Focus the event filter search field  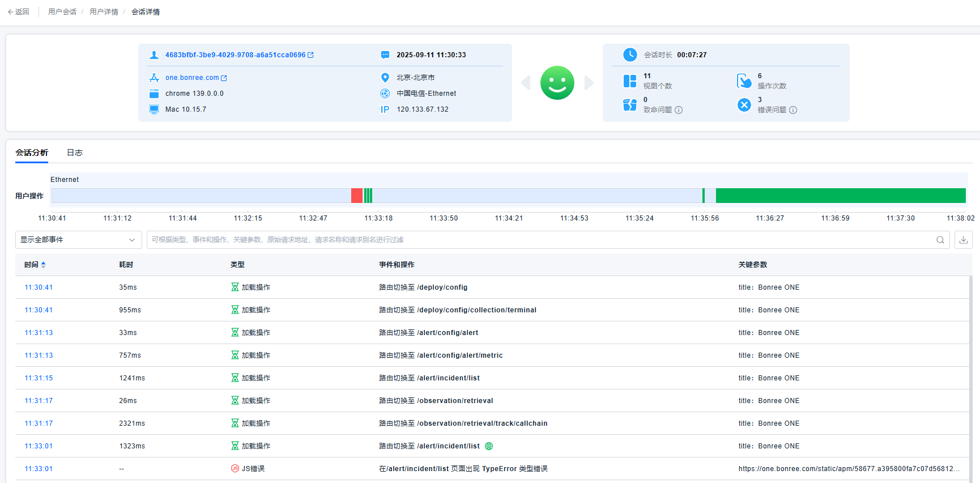[538, 240]
